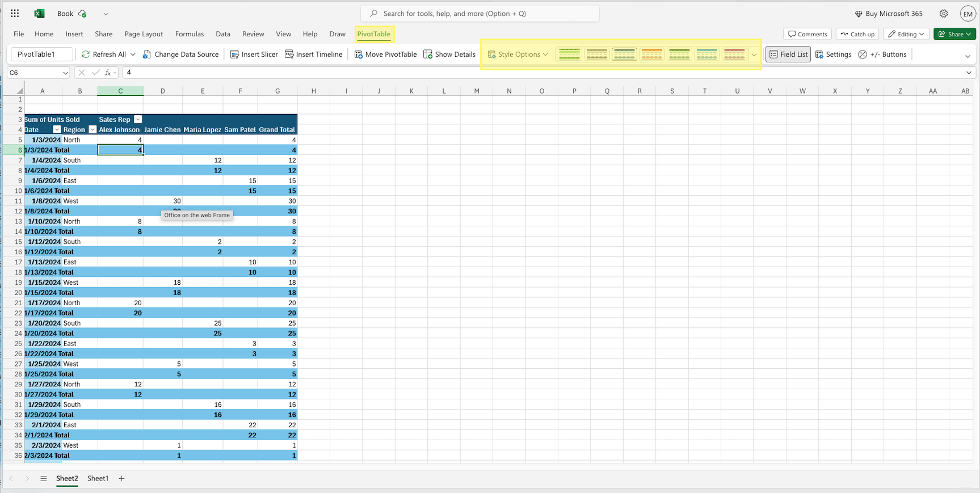Open the Refresh All dropdown arrow
This screenshot has height=493, width=980.
[x=133, y=54]
